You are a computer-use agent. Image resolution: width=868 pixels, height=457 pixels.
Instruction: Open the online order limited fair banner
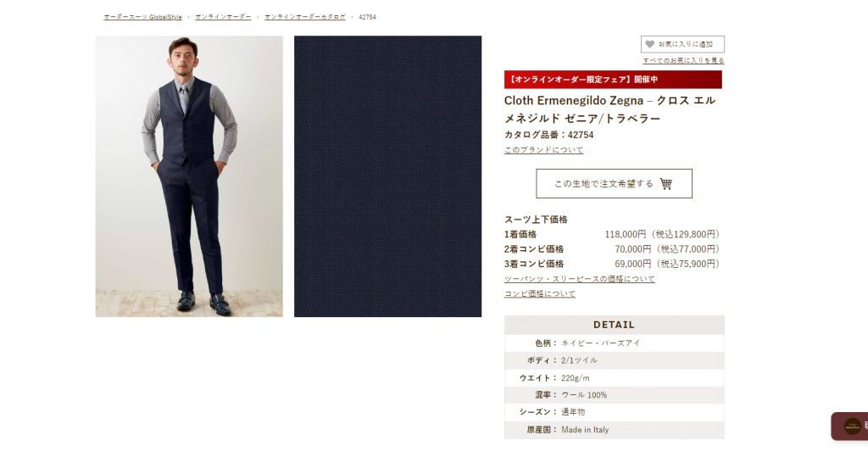click(x=613, y=79)
